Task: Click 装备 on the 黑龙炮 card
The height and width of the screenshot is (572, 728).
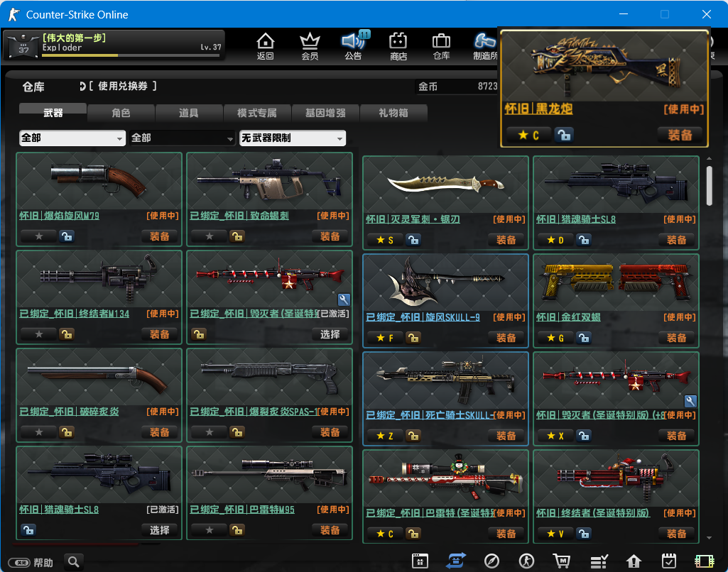Action: 680,135
